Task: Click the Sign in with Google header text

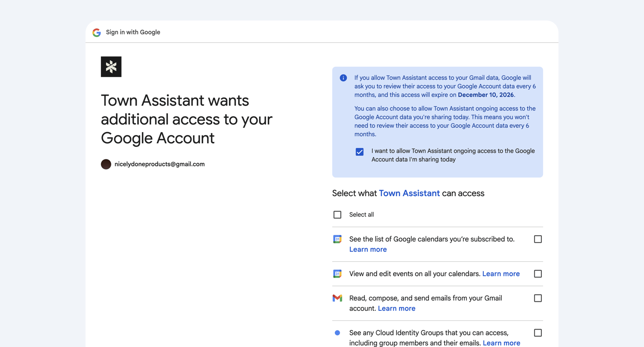Action: pos(133,32)
